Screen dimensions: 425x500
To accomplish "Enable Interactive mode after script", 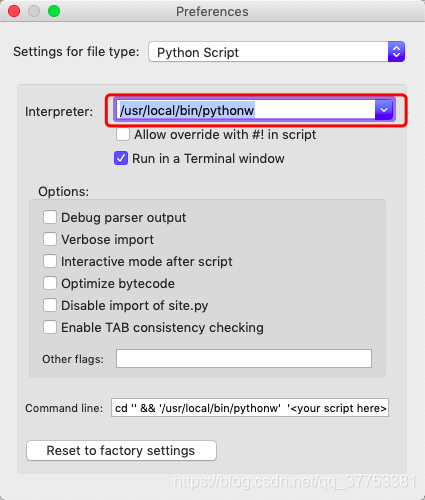I will tap(50, 261).
